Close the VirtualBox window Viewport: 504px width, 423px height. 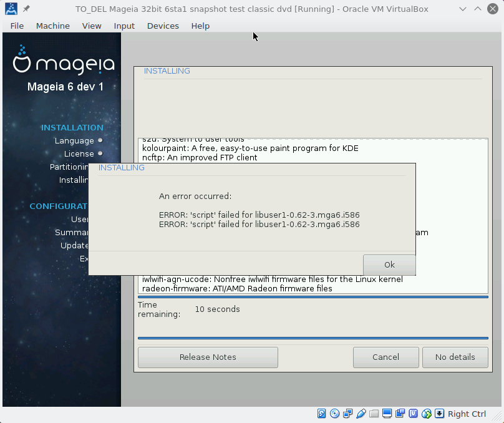pos(493,9)
